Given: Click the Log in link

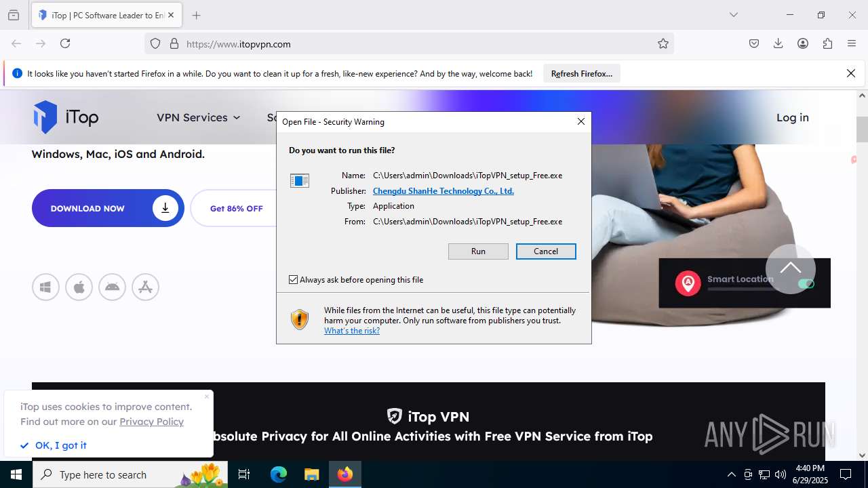Looking at the screenshot, I should click(792, 117).
